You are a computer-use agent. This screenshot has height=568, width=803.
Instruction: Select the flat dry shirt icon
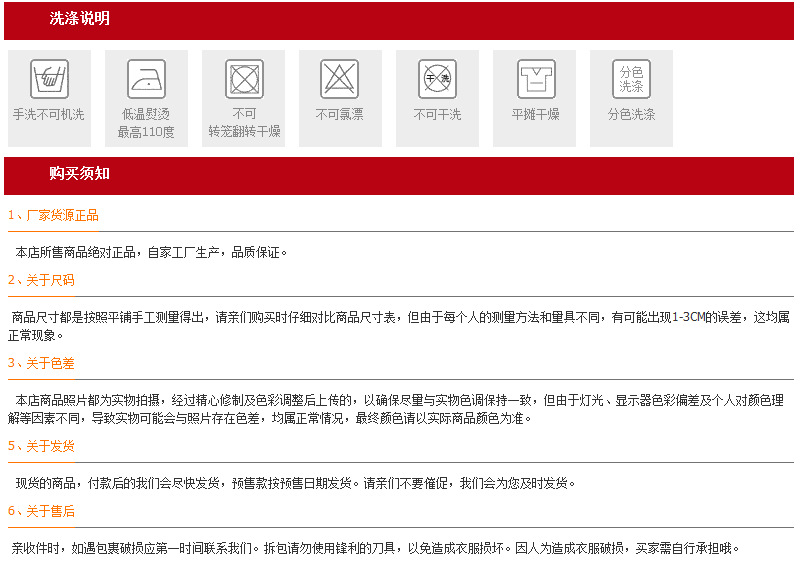tap(536, 78)
